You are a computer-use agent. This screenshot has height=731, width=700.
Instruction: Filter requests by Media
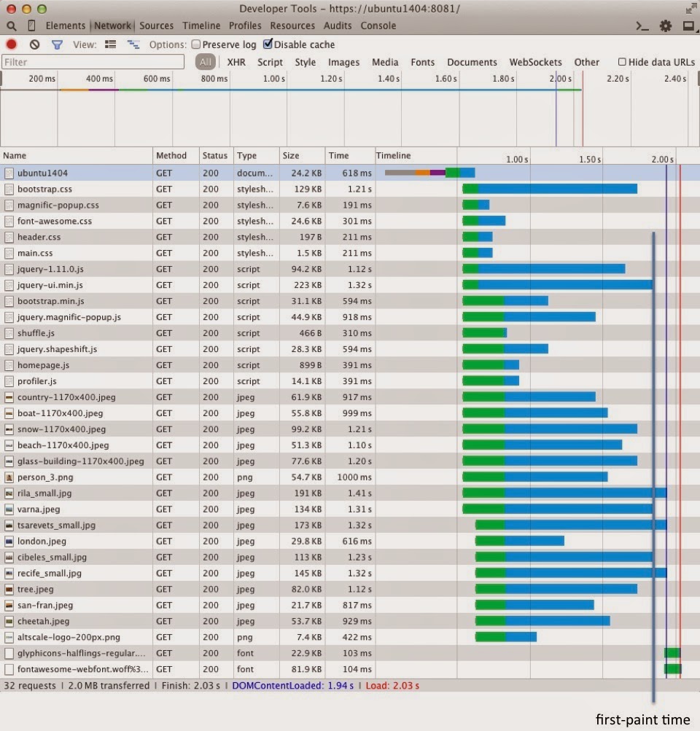385,62
